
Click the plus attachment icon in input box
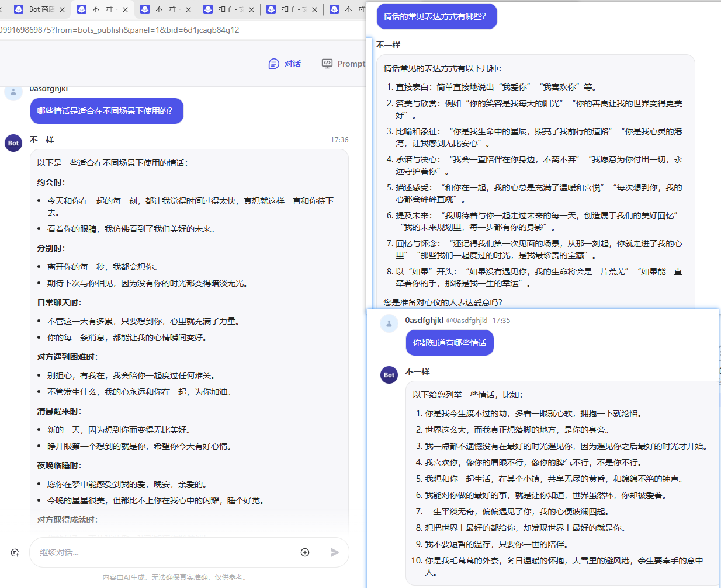point(305,552)
